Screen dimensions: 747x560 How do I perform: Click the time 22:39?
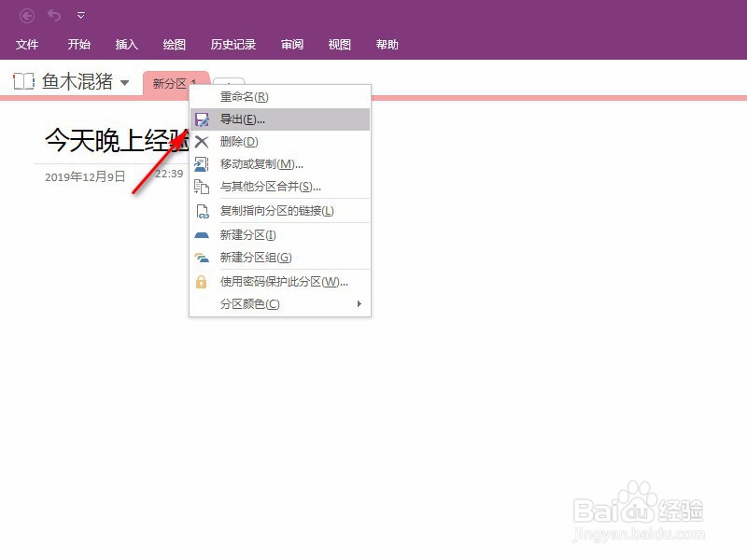(x=169, y=174)
